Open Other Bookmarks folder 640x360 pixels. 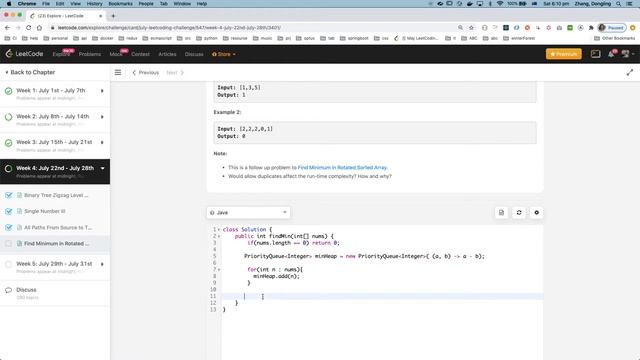coord(614,38)
